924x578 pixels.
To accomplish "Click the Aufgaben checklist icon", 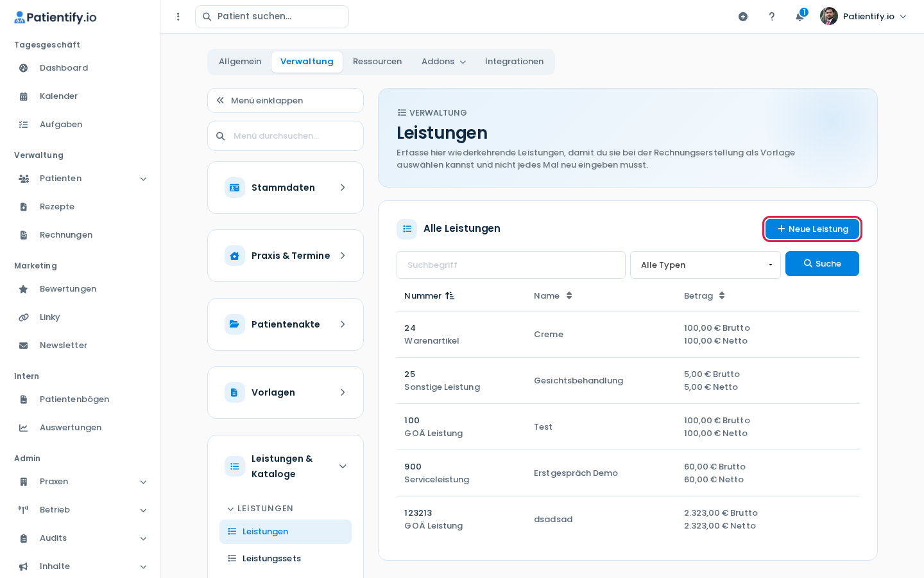I will 24,125.
